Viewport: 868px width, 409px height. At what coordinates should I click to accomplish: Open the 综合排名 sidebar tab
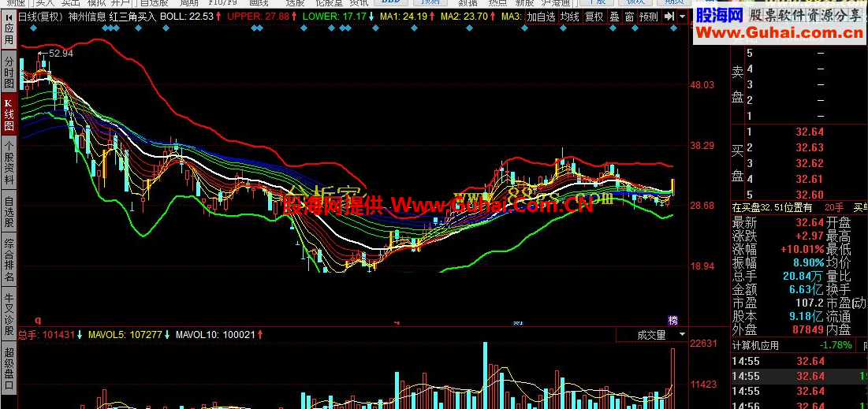[x=9, y=259]
